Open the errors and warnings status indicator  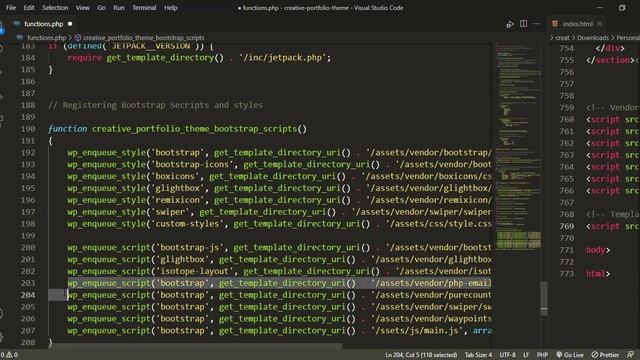9,355
